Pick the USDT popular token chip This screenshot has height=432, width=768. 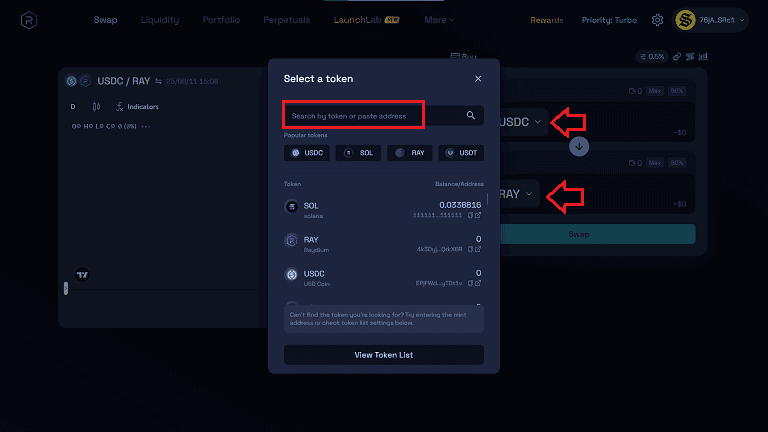(x=461, y=153)
